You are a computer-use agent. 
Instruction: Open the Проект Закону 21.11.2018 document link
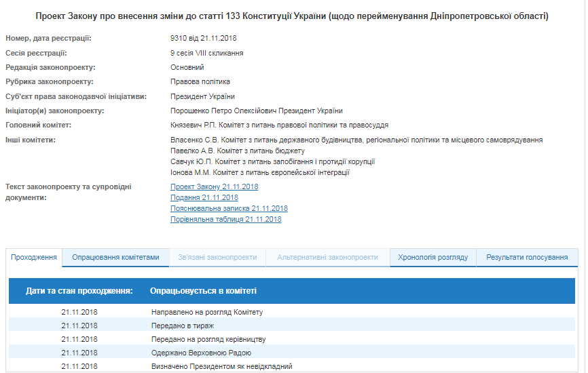click(x=214, y=186)
